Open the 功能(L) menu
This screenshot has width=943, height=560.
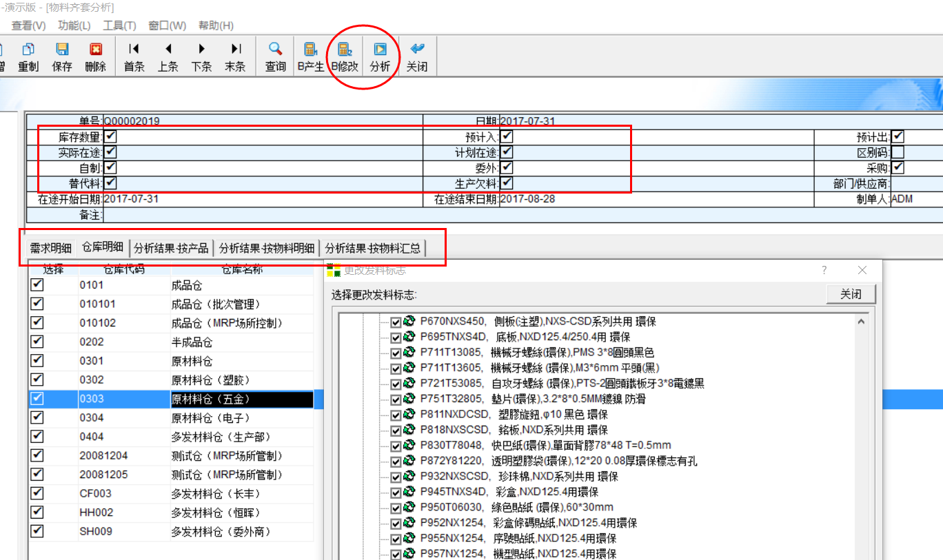pos(74,25)
